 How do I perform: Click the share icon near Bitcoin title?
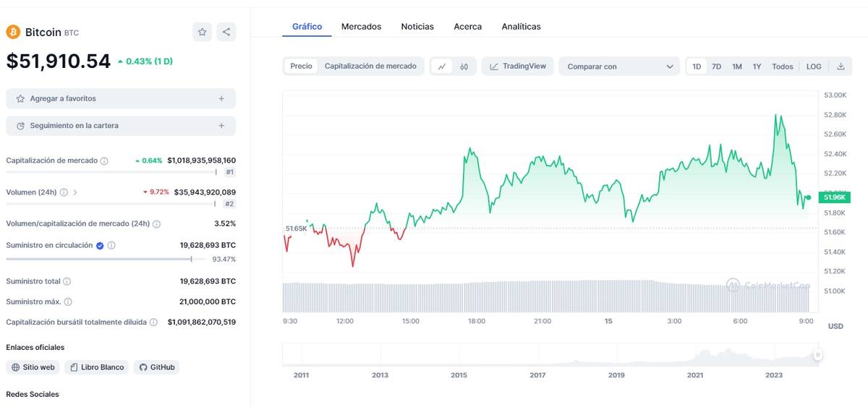coord(226,32)
